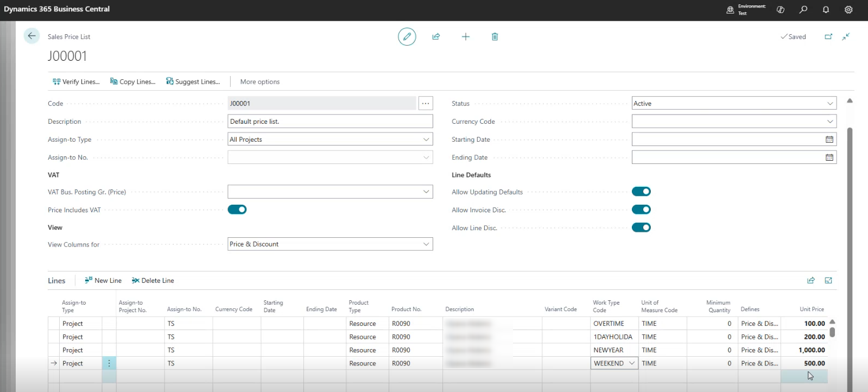Viewport: 868px width, 392px height.
Task: Click the 500.00 unit price cell
Action: (804, 363)
